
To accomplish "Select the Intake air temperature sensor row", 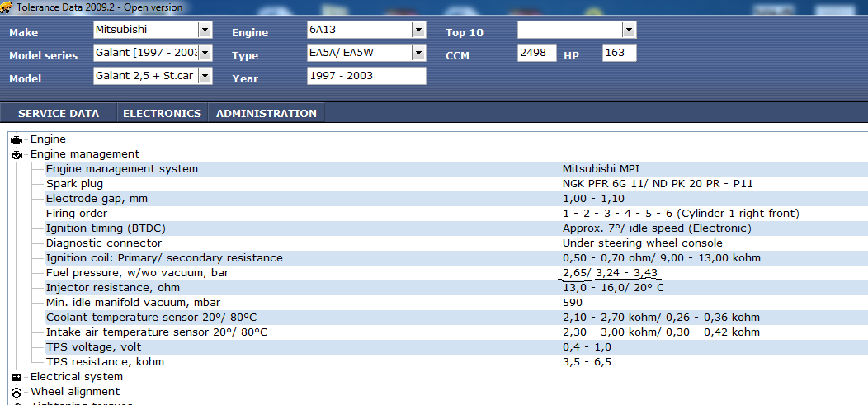I will click(455, 332).
